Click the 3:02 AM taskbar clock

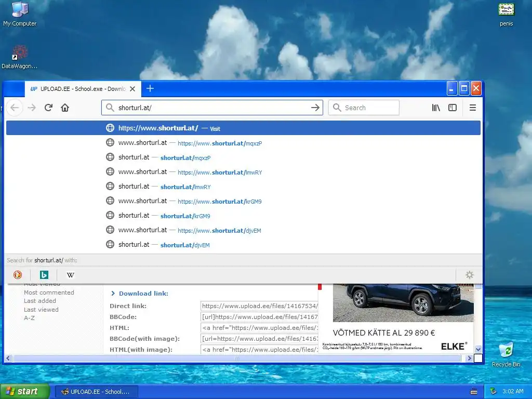[x=513, y=392]
